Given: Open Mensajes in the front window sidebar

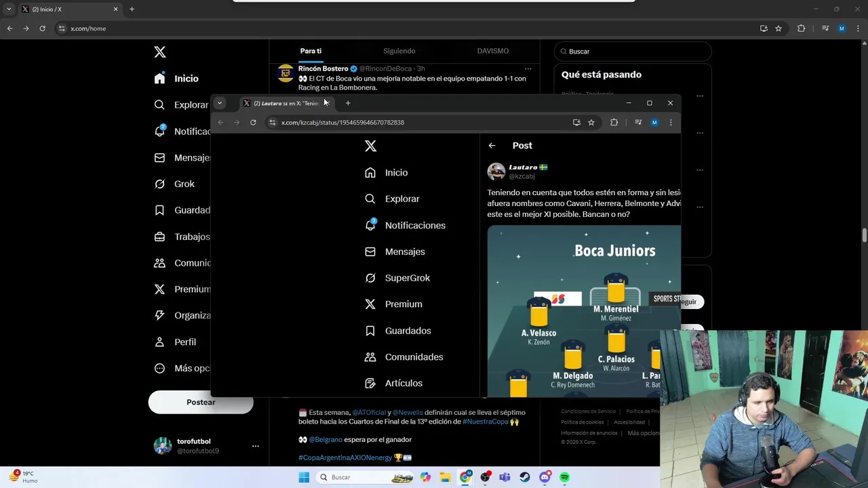Looking at the screenshot, I should [395, 251].
